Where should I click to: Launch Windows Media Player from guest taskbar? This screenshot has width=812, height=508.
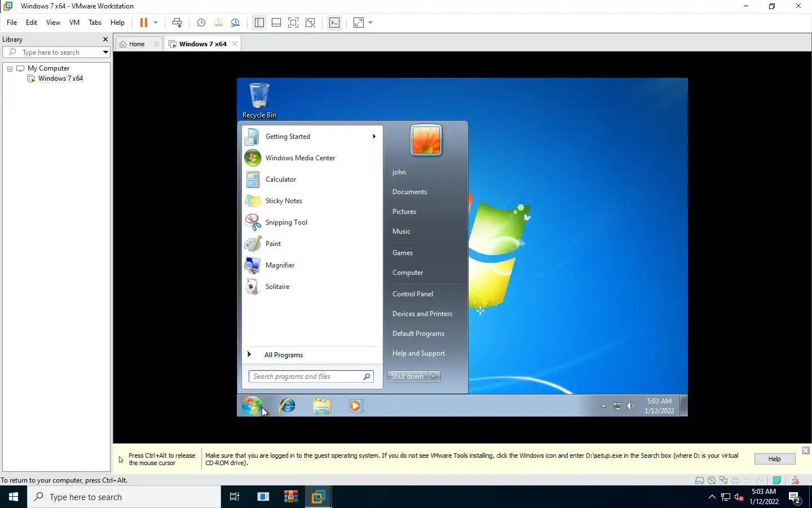coord(356,406)
